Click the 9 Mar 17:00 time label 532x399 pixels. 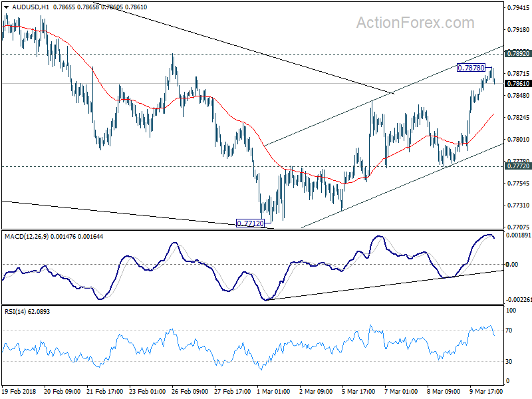click(487, 391)
